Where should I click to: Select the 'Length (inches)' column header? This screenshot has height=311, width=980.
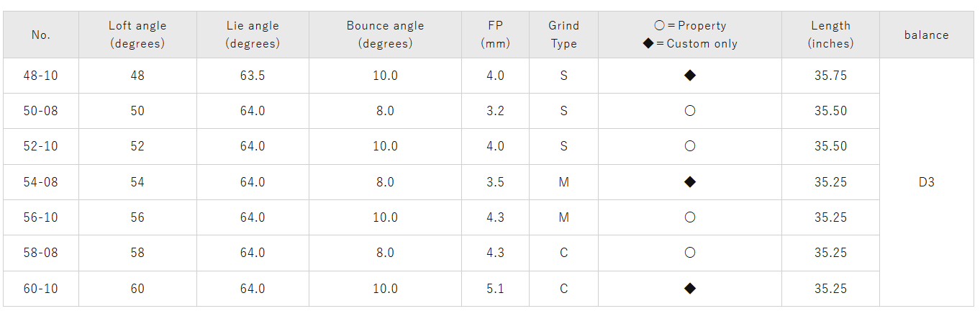tap(830, 35)
